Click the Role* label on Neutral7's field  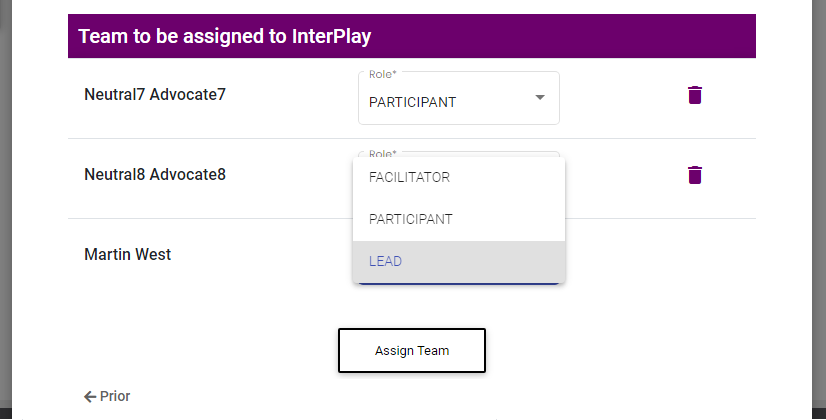382,74
